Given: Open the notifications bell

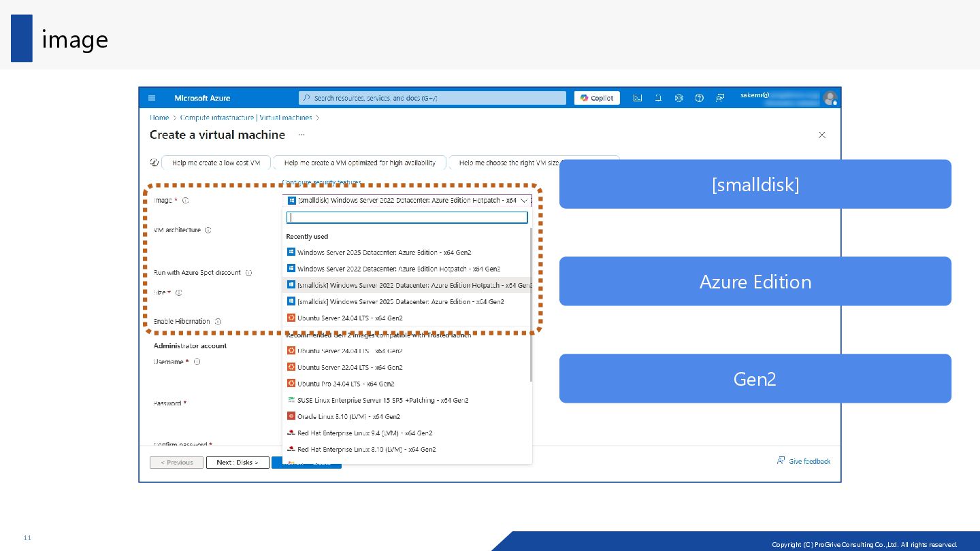Looking at the screenshot, I should 658,98.
